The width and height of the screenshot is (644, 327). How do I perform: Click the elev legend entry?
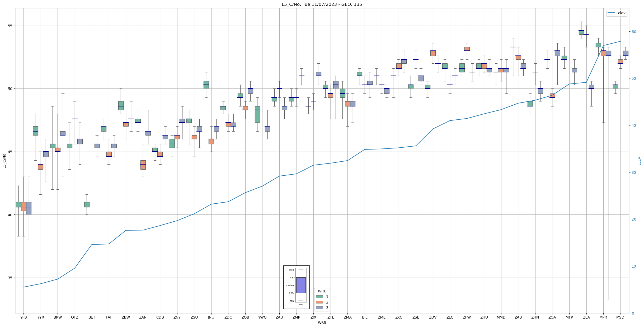coord(617,13)
